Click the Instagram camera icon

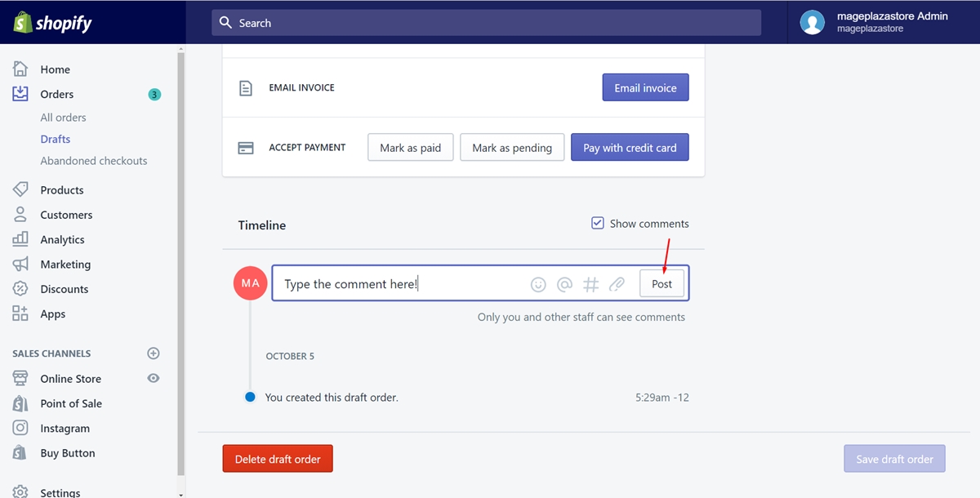click(x=20, y=428)
